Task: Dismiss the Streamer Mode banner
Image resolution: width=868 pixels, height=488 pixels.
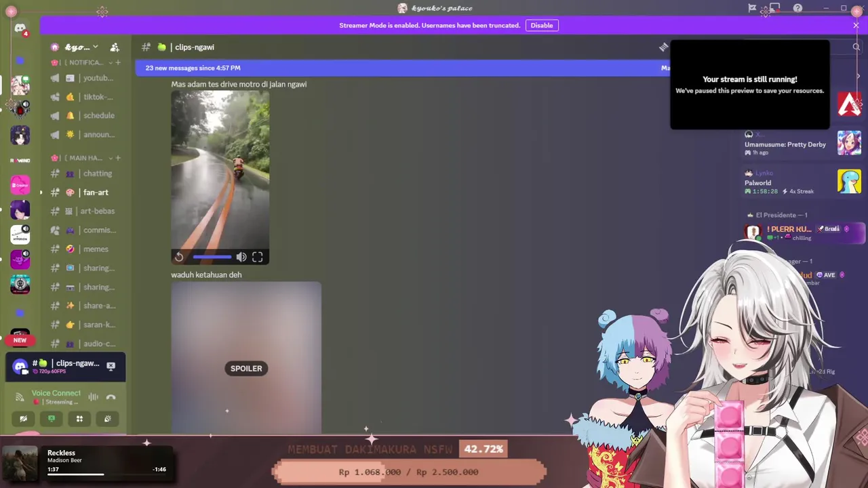Action: [x=856, y=25]
